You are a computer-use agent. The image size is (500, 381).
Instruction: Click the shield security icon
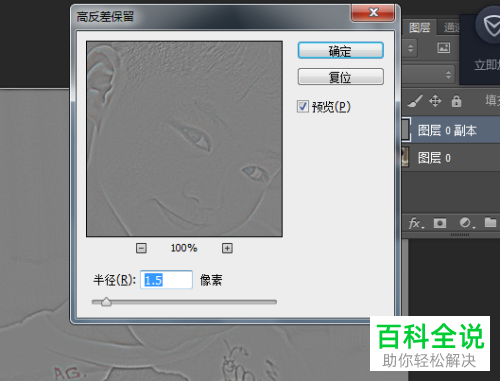coord(490,26)
